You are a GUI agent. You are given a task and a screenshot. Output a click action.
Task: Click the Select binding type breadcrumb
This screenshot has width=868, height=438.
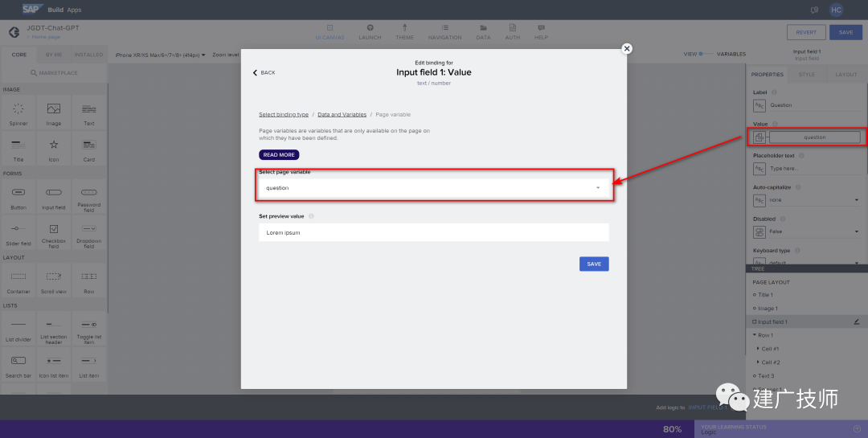point(284,115)
